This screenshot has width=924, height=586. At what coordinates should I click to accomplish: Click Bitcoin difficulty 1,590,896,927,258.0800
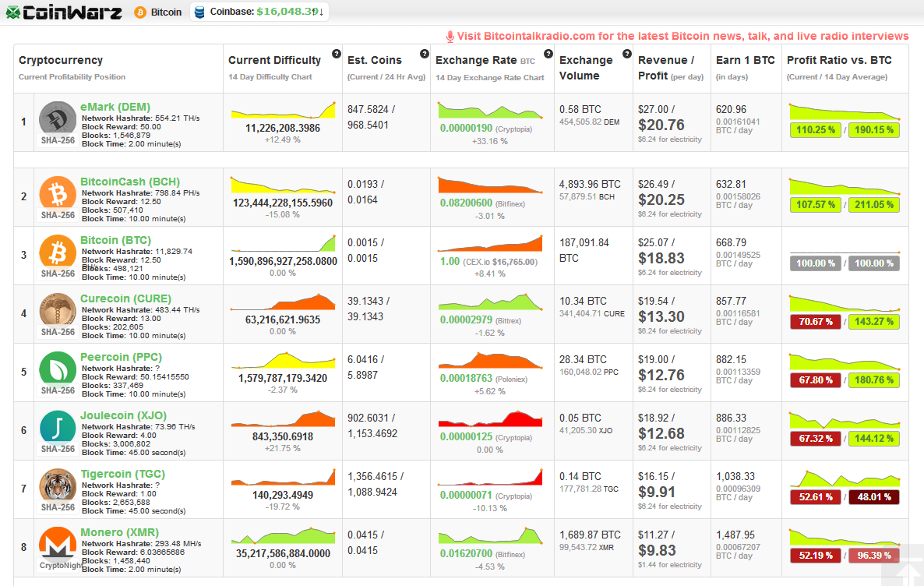[x=283, y=261]
